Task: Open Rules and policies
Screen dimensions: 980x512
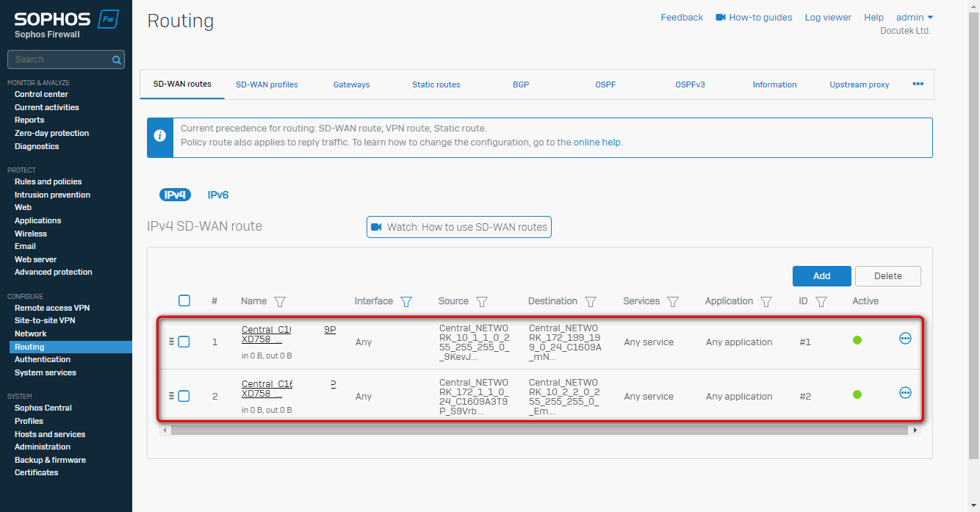Action: click(x=48, y=181)
